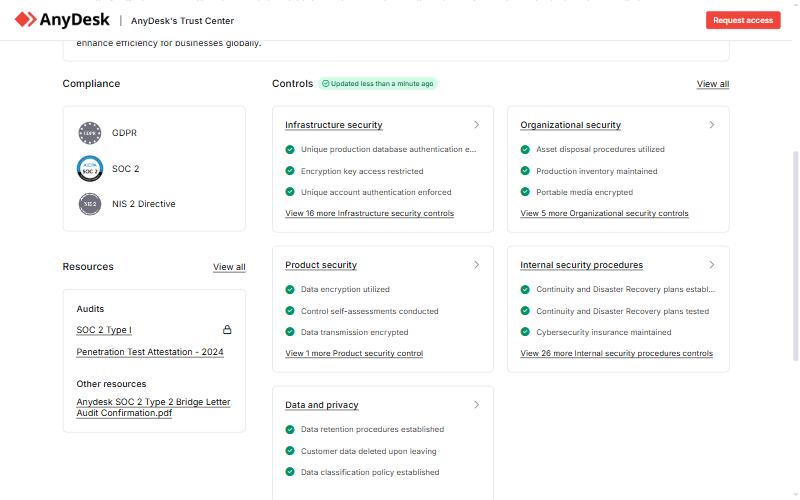The image size is (800, 500).
Task: Click the lock icon beside SOC 2 Type I
Action: click(227, 330)
